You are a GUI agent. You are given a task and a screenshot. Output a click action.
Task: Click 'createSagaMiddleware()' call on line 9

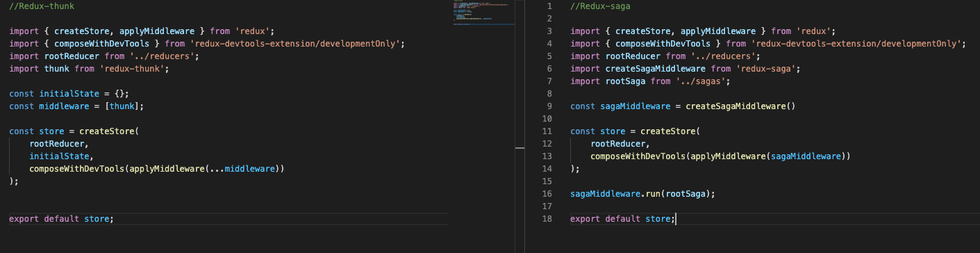click(x=740, y=106)
